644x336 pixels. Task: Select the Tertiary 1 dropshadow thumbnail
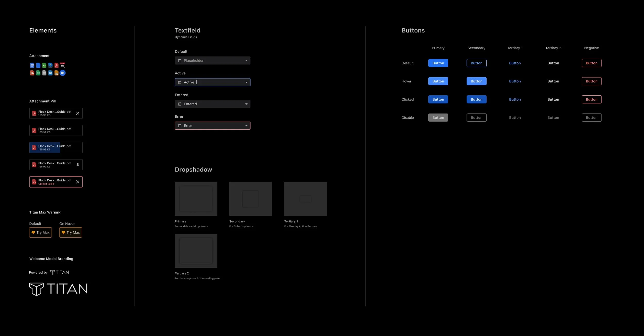[305, 199]
